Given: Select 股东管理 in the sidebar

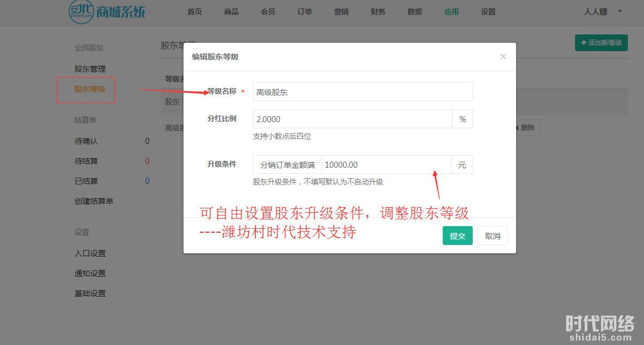Looking at the screenshot, I should coord(90,69).
